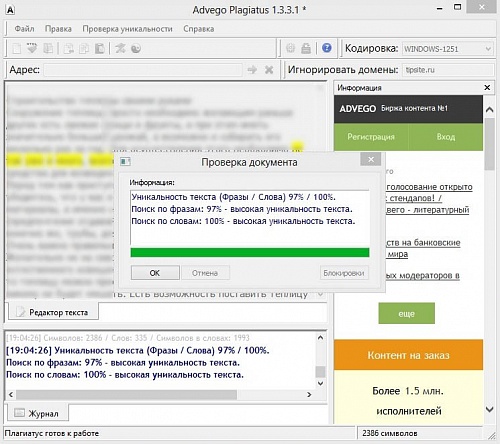Image resolution: width=500 pixels, height=444 pixels.
Task: Click the go arrow next to Адрес
Action: click(252, 70)
